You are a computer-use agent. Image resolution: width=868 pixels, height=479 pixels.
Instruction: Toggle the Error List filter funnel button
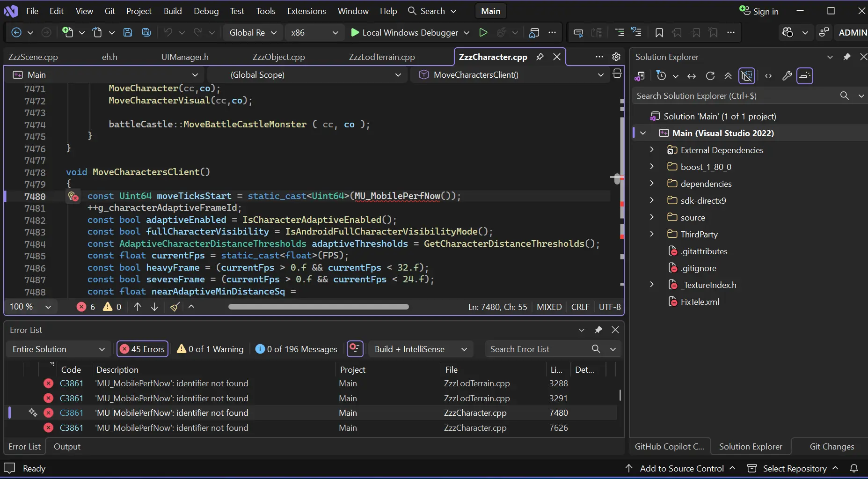pos(355,349)
